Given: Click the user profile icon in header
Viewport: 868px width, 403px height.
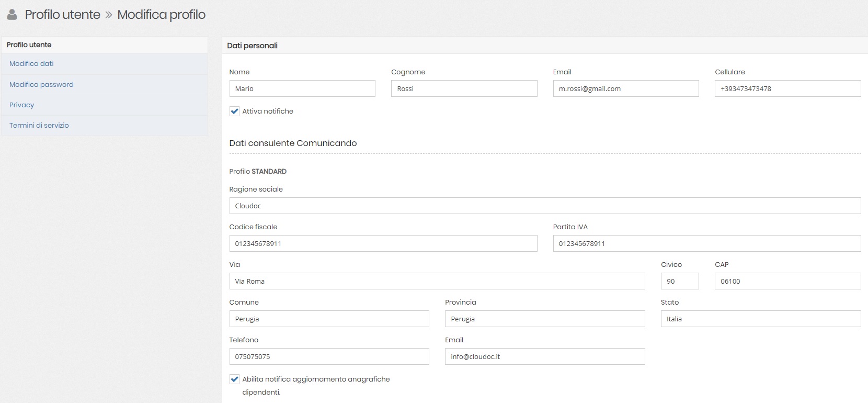Looking at the screenshot, I should coord(12,15).
